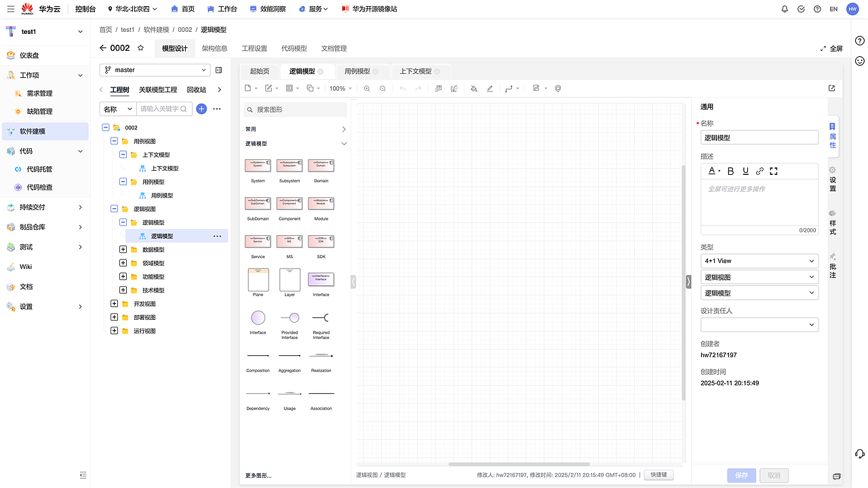Expand the 部署视图 tree folder
This screenshot has width=868, height=488.
coord(114,317)
